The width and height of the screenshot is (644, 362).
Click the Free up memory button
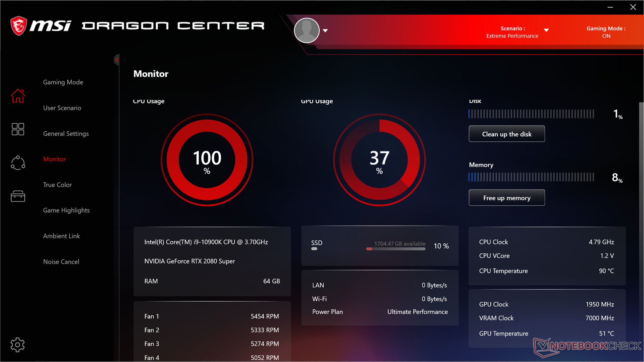pos(506,198)
